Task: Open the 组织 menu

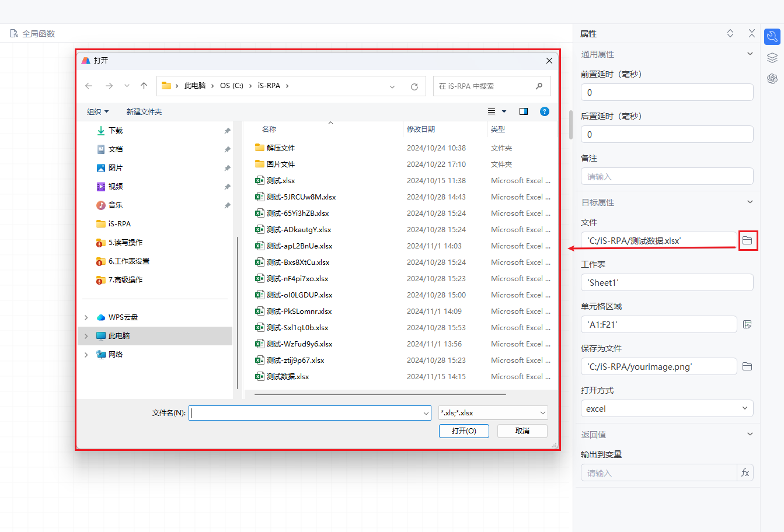Action: point(97,111)
